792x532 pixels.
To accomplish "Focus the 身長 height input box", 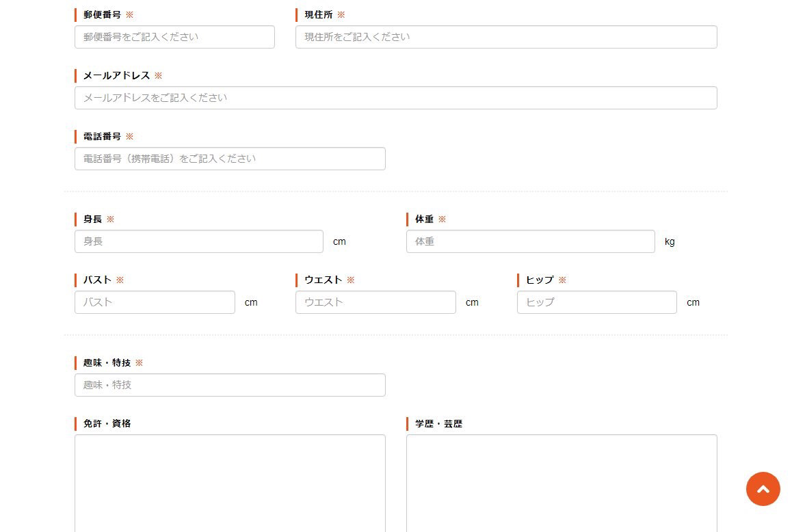I will click(198, 241).
